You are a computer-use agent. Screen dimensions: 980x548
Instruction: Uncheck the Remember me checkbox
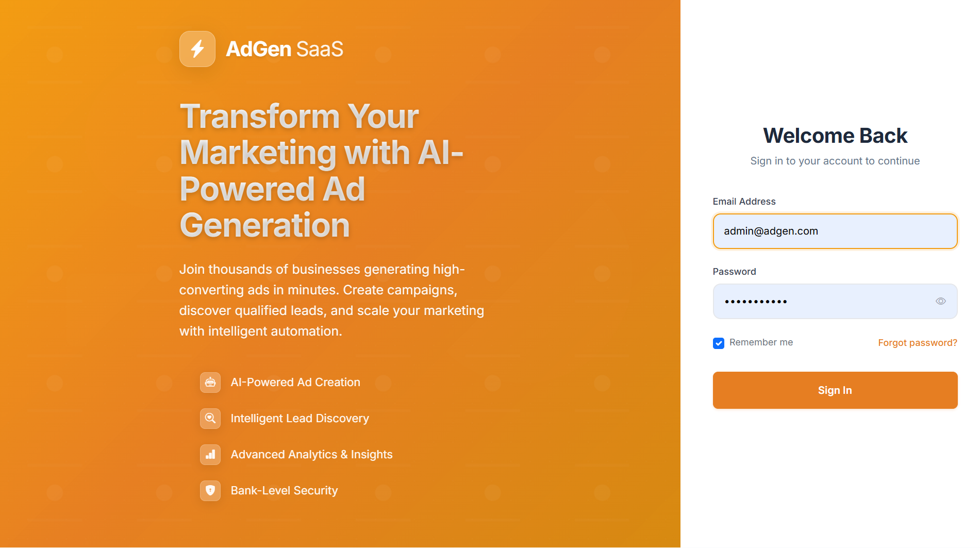(x=719, y=343)
